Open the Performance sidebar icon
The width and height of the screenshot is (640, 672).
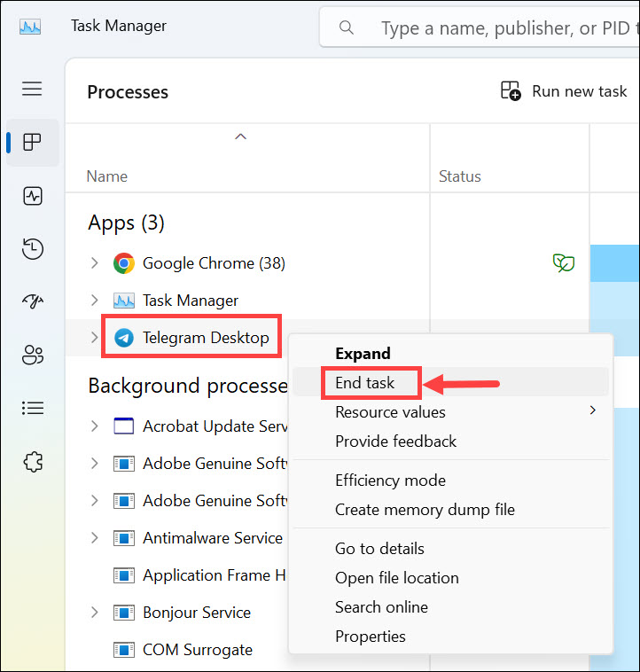(33, 196)
